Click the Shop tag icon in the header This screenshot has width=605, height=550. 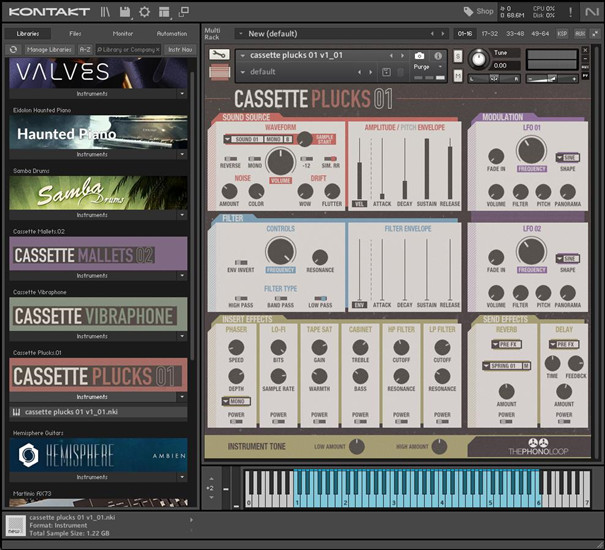point(468,12)
